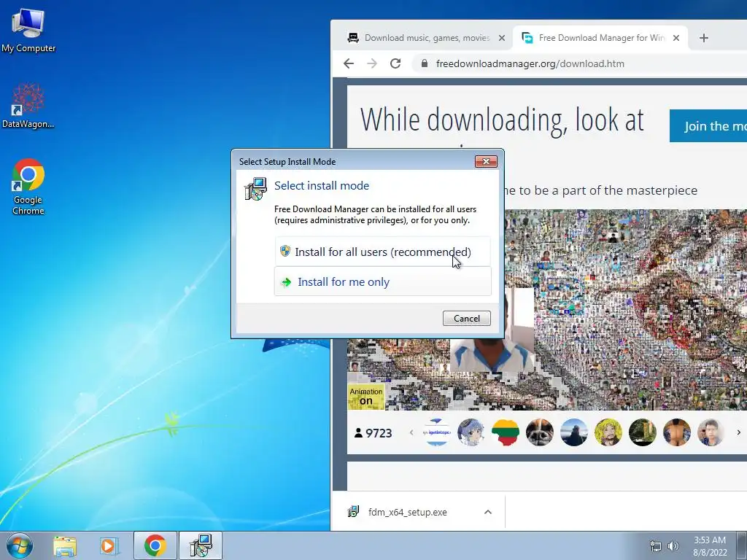Image resolution: width=747 pixels, height=560 pixels.
Task: Choose Install for me only
Action: (382, 281)
